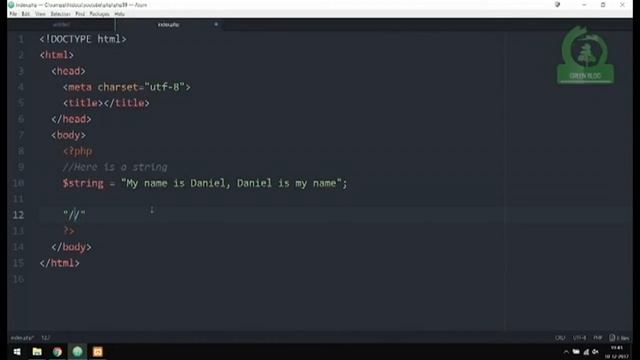Minimize the Atom window

584,5
